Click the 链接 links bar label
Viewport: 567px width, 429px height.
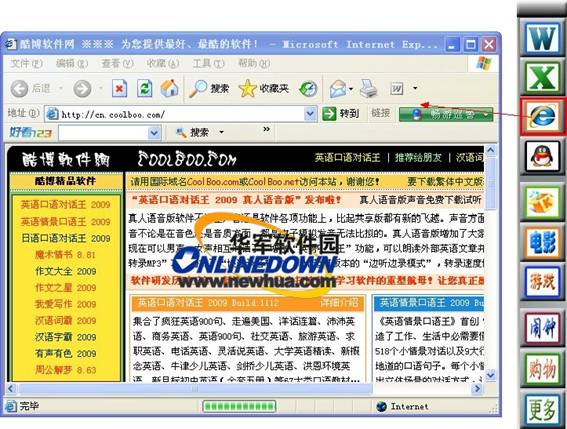(x=381, y=113)
